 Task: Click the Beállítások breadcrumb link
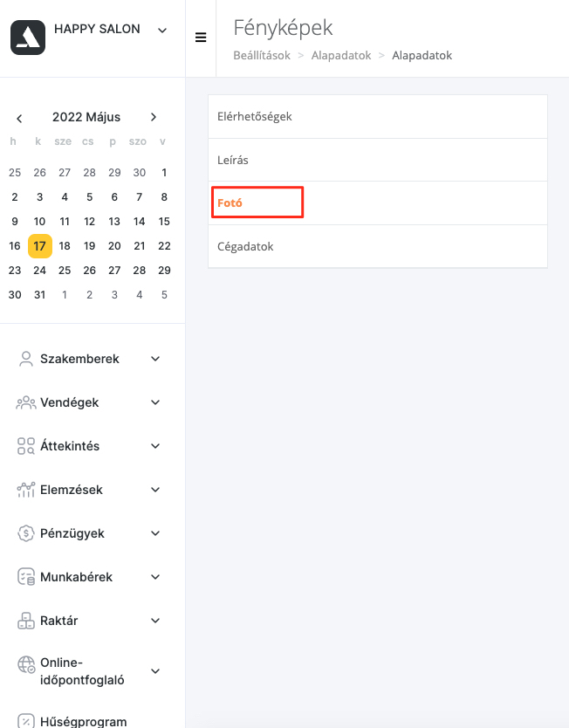[x=262, y=55]
